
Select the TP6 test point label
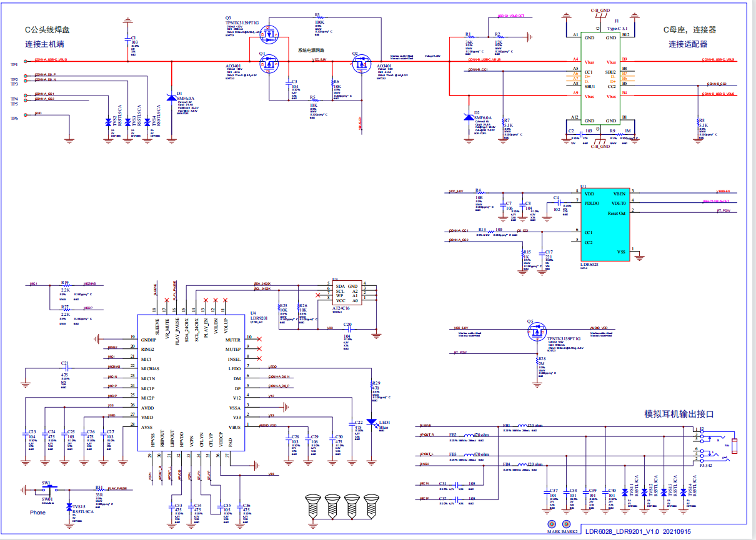click(14, 118)
